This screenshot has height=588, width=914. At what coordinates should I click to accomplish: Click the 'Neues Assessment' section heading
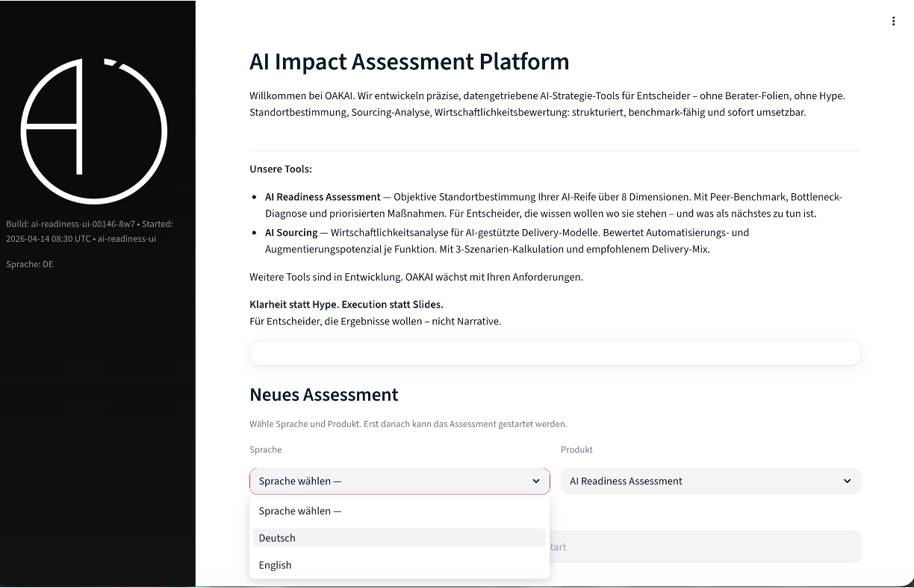[x=324, y=395]
